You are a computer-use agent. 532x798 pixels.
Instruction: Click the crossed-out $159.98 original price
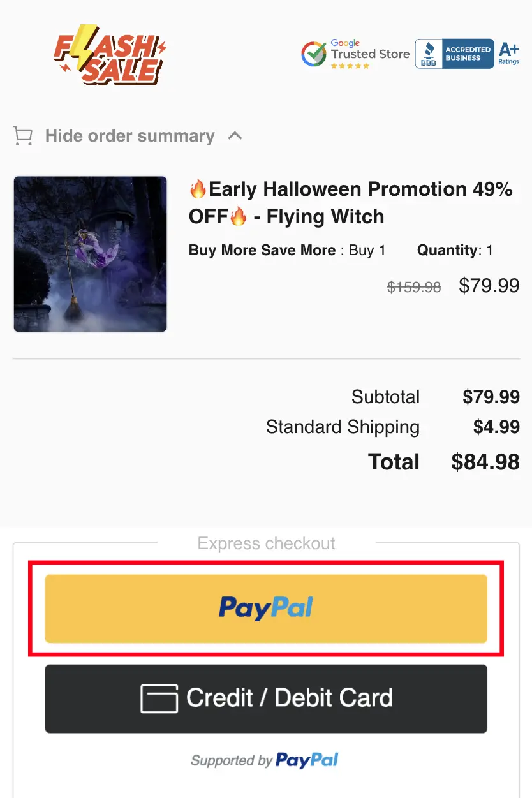tap(414, 287)
